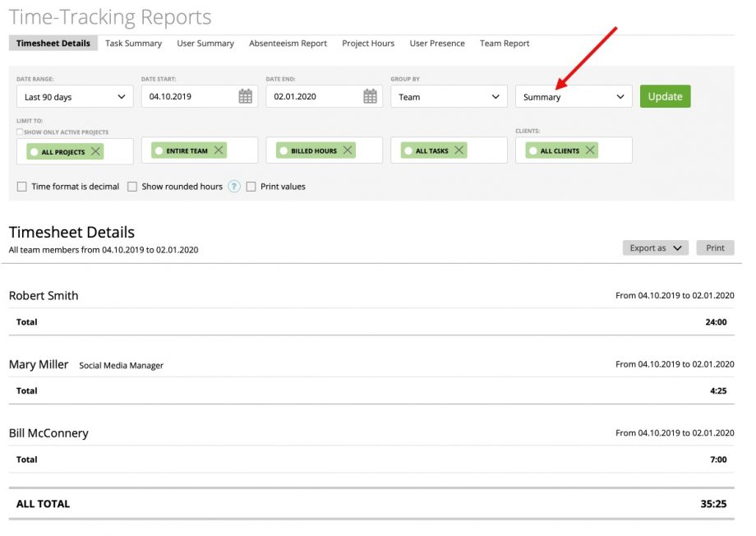The width and height of the screenshot is (756, 536).
Task: Switch to the Absenteeism Report tab
Action: pyautogui.click(x=288, y=44)
